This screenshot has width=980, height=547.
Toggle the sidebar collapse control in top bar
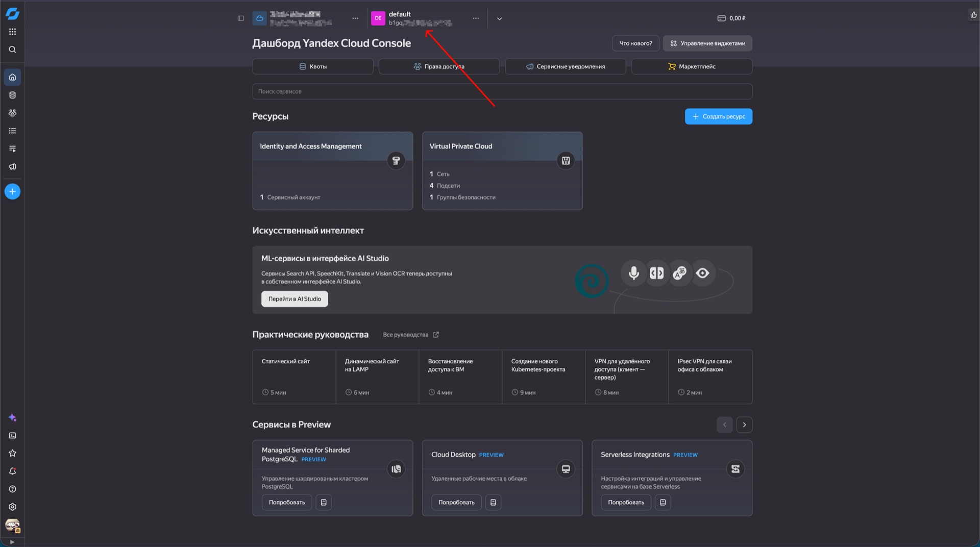point(240,18)
